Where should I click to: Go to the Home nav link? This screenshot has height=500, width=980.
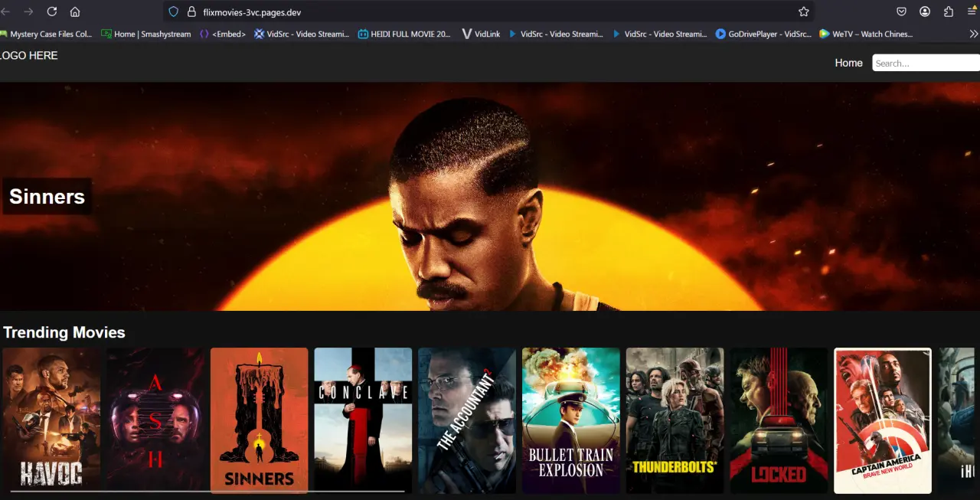(x=848, y=63)
